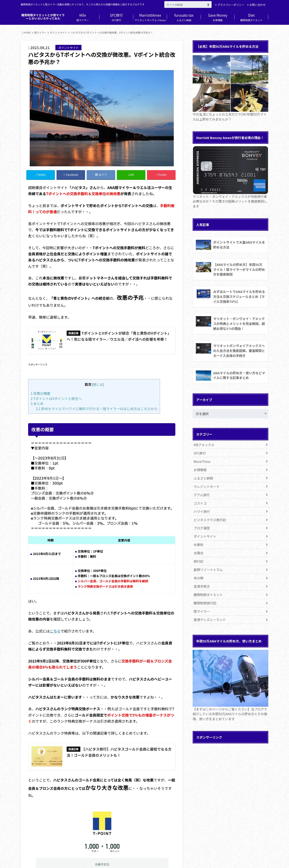
Task: Click the Marriott Bonvoy Amex card image
Action: pos(230,170)
